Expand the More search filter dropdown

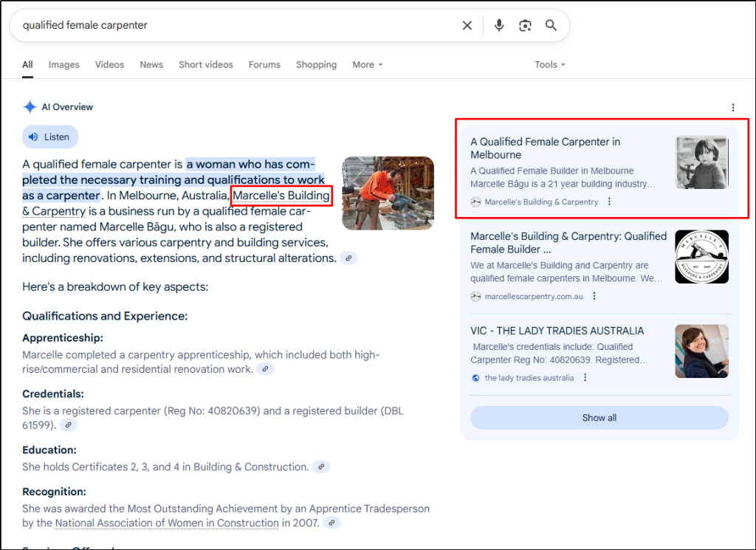click(367, 65)
